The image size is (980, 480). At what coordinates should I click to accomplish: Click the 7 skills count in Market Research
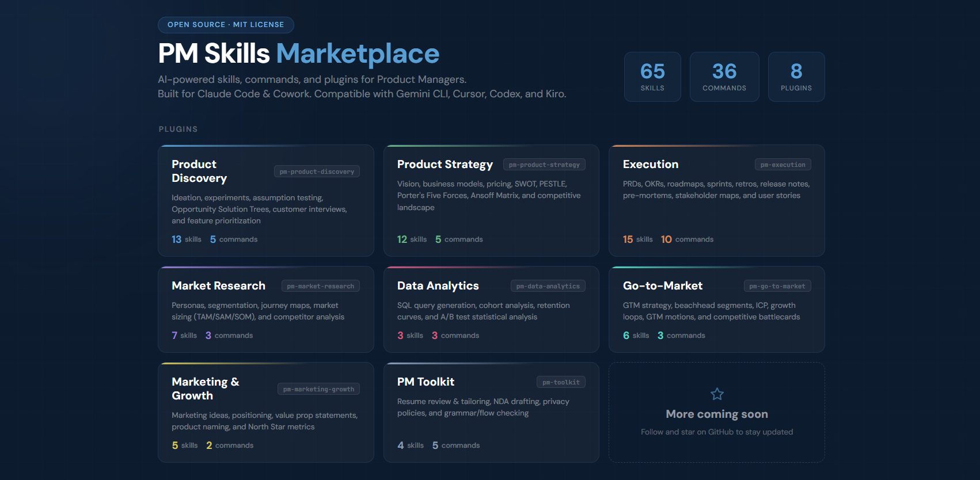click(x=184, y=336)
